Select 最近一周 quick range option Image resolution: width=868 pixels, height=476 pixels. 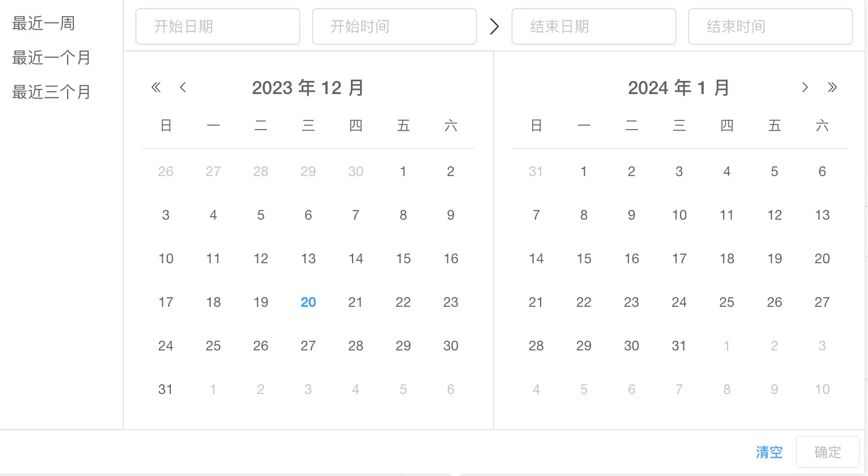[42, 24]
